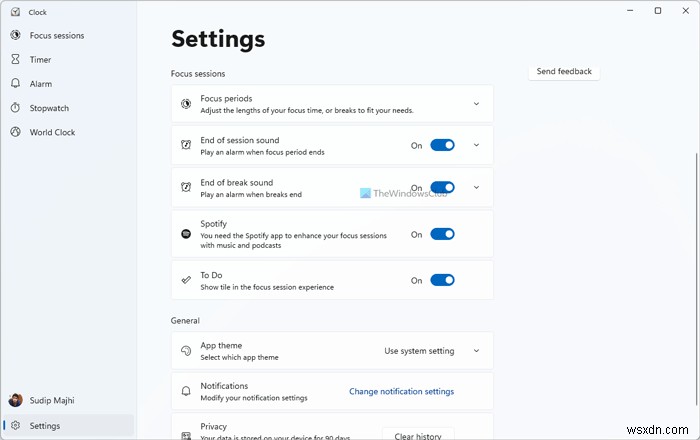Open the Stopwatch icon in sidebar
This screenshot has height=440, width=700.
click(x=16, y=108)
